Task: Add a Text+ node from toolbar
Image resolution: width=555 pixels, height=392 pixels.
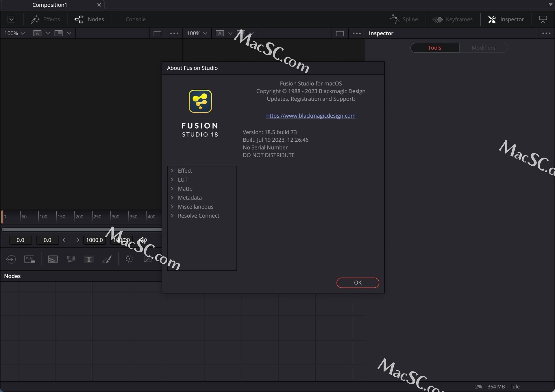Action: [89, 259]
